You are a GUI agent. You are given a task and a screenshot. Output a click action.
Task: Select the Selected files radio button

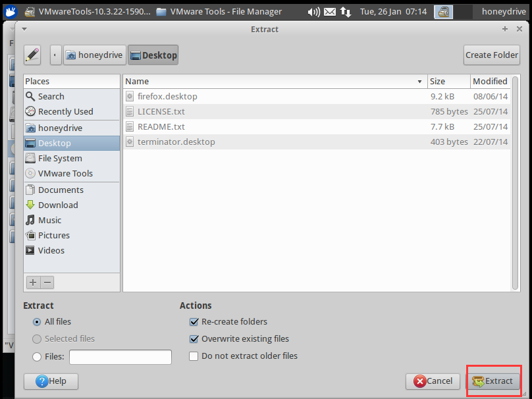[37, 338]
